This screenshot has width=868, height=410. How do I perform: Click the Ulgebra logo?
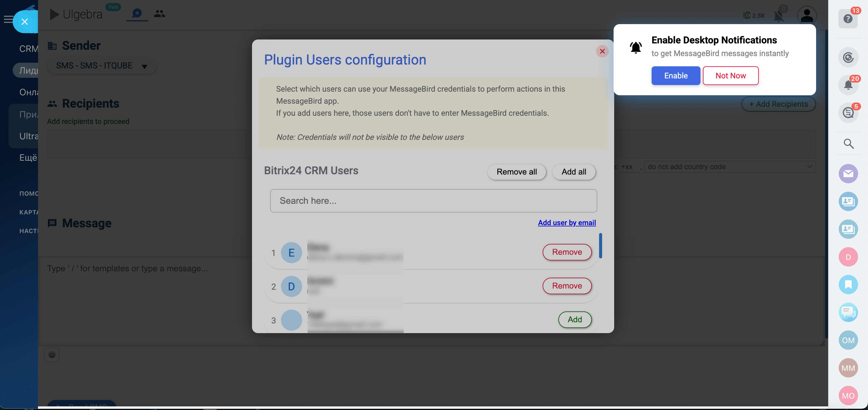click(x=76, y=14)
